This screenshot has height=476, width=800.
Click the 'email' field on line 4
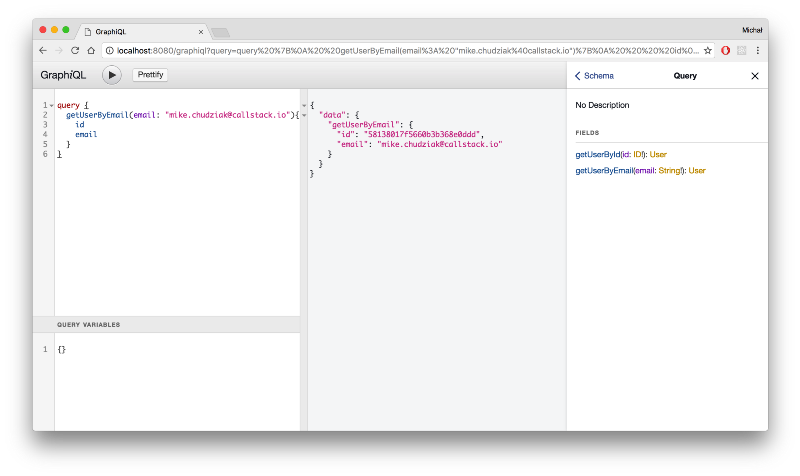[x=86, y=134]
